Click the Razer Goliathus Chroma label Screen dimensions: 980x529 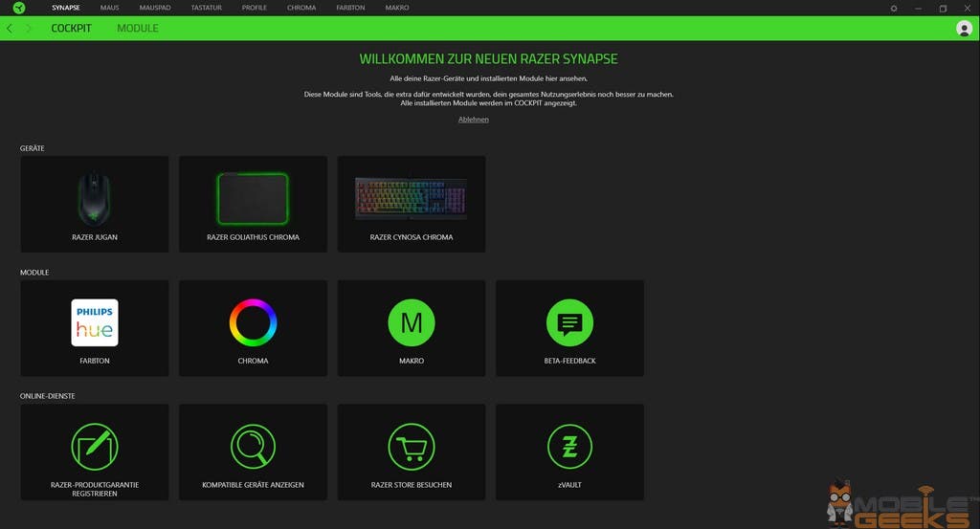click(x=253, y=237)
